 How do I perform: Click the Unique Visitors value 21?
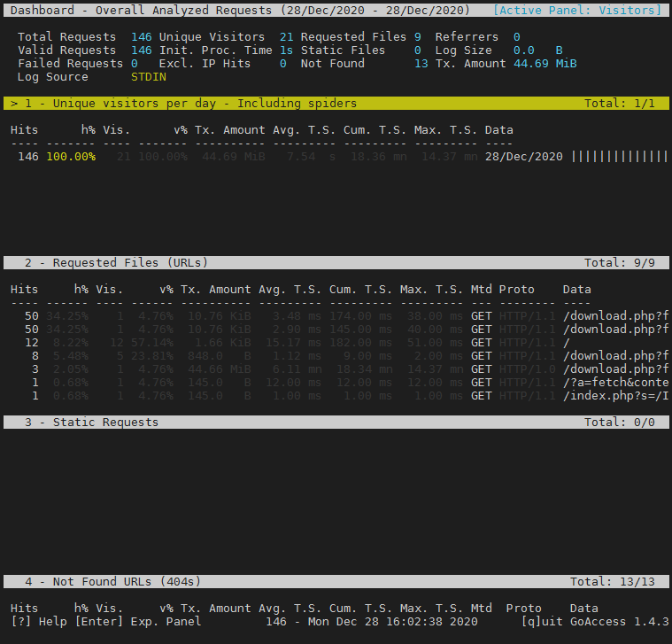pyautogui.click(x=286, y=37)
